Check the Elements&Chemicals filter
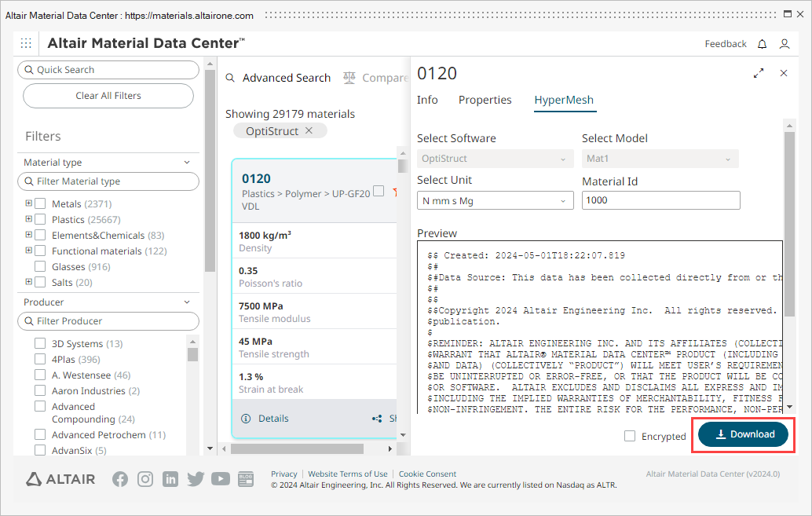The image size is (812, 516). click(x=40, y=235)
